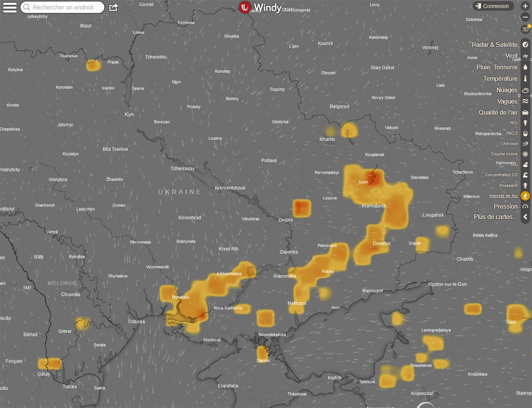Choose the Couche ozone layer
This screenshot has width=532, height=408.
[x=525, y=154]
